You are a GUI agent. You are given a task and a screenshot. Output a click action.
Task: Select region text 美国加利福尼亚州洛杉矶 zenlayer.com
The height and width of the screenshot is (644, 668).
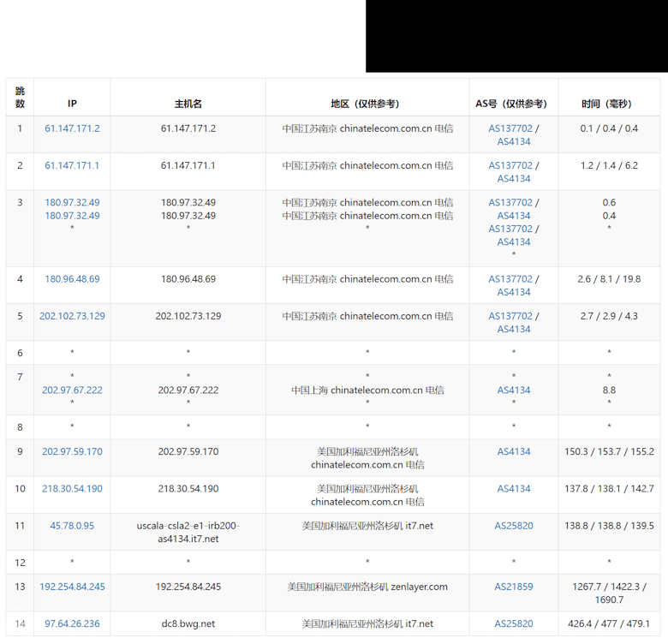367,587
